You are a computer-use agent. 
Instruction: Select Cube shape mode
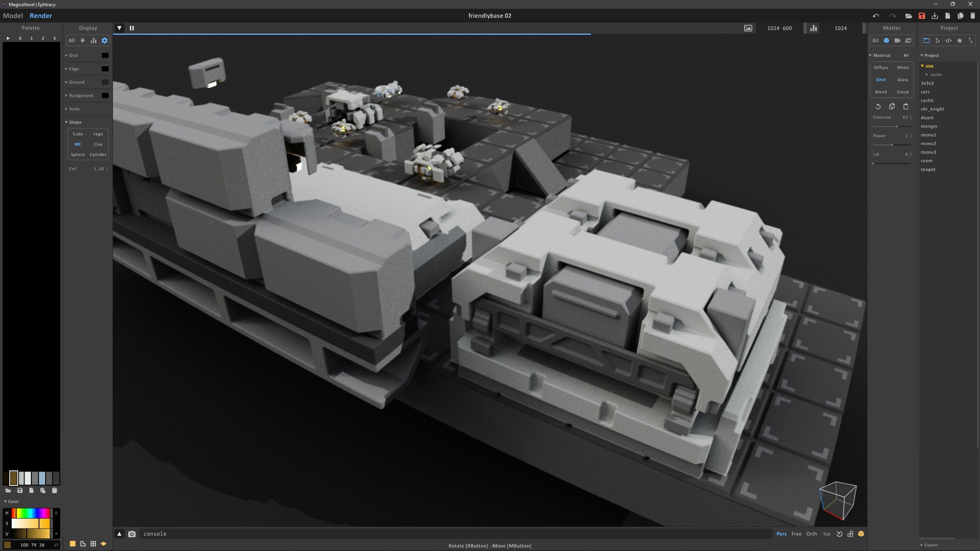pos(78,134)
